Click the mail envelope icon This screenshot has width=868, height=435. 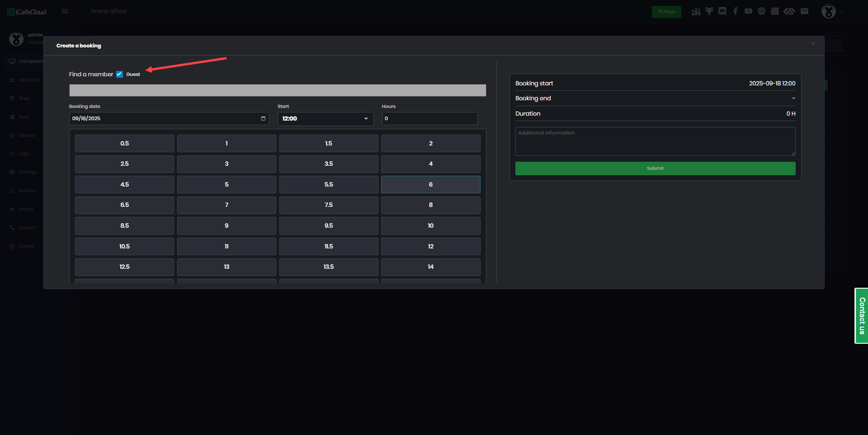(804, 11)
